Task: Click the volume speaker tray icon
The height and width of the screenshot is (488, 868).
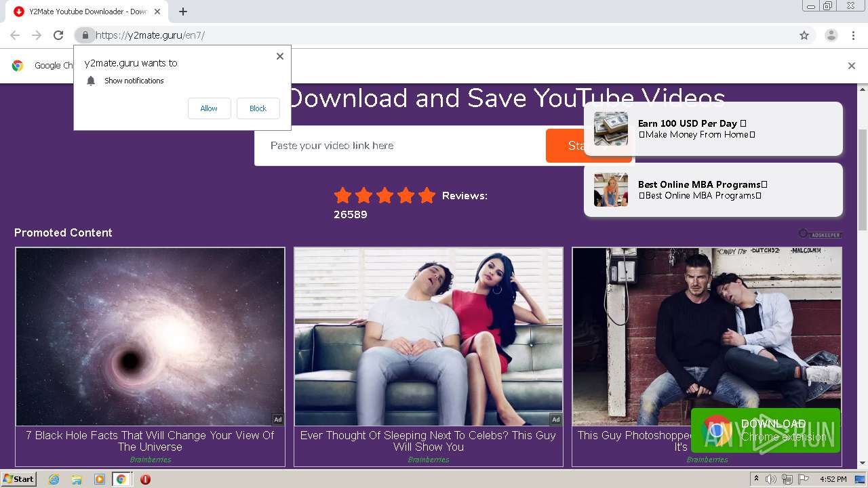Action: (x=771, y=479)
